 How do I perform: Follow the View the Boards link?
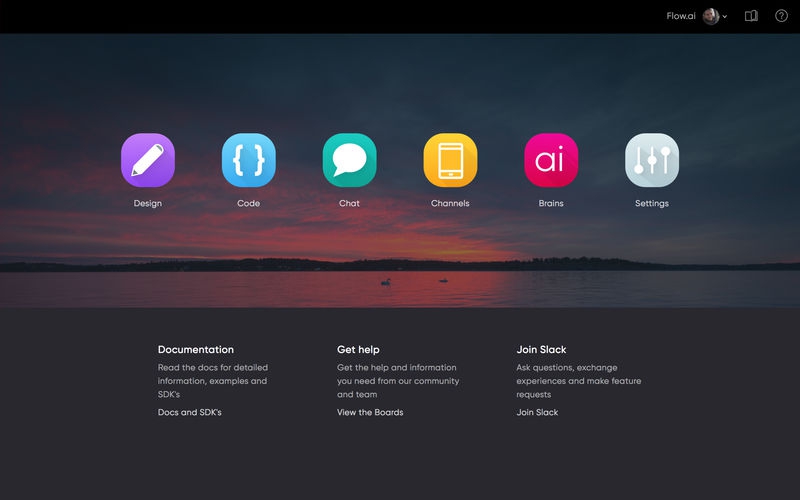370,412
